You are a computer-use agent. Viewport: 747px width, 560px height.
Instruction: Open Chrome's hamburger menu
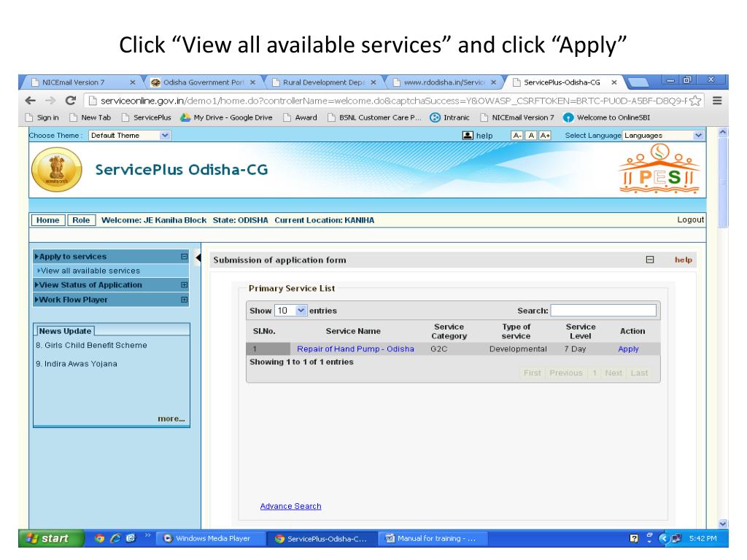717,101
